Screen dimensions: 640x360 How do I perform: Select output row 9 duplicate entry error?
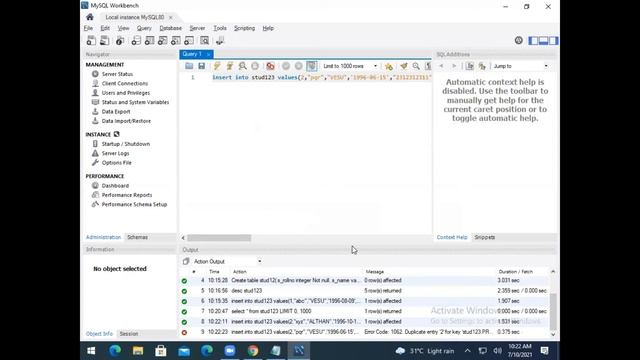tap(364, 332)
